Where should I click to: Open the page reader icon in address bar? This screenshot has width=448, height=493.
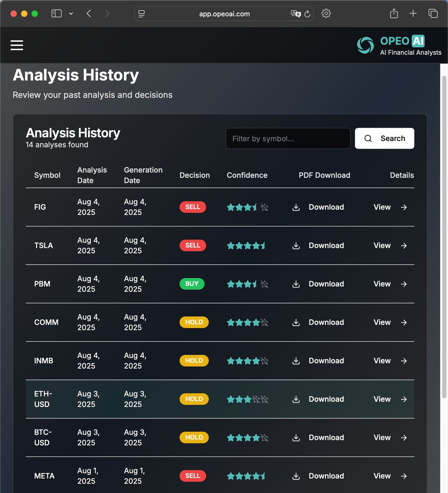point(142,14)
